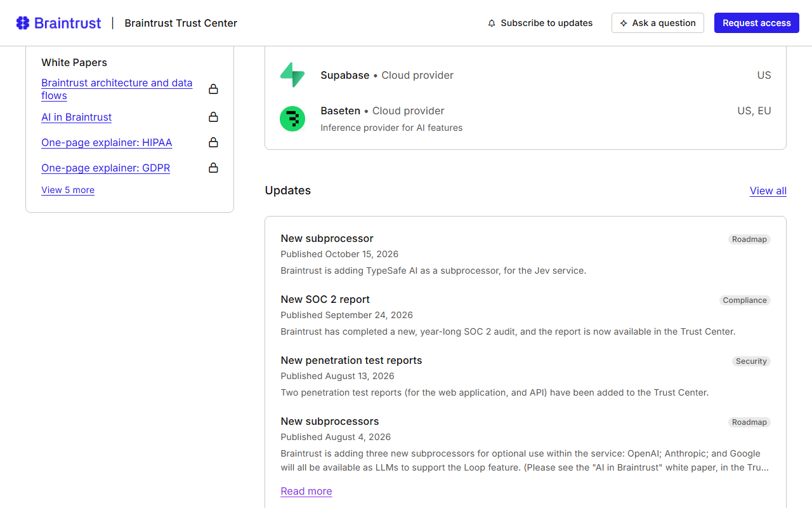The image size is (812, 508).
Task: Open the AI in Braintrust white paper
Action: (77, 117)
